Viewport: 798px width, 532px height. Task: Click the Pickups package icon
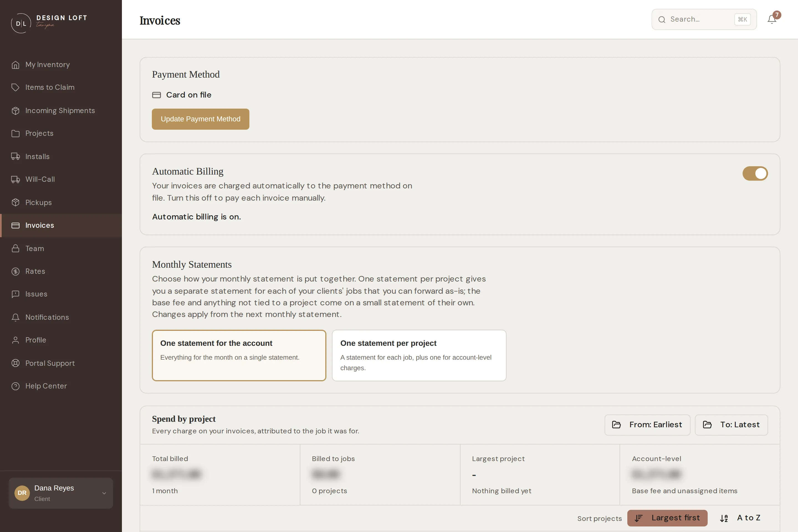[x=15, y=202]
